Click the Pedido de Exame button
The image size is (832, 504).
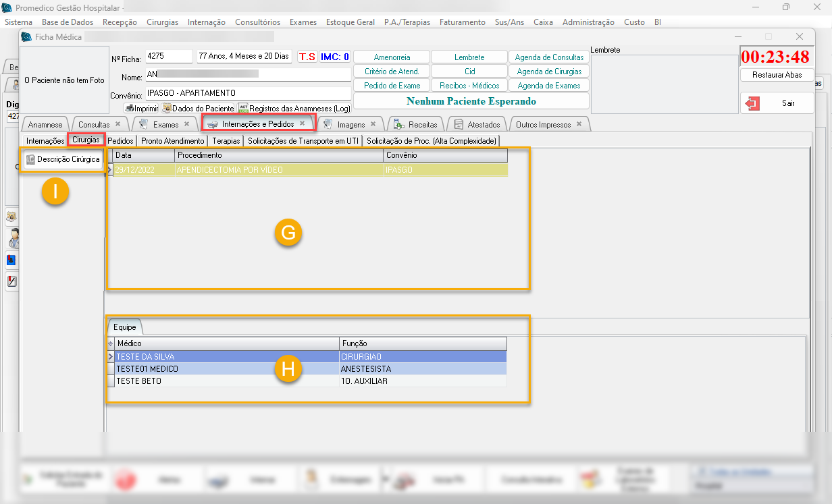(392, 86)
